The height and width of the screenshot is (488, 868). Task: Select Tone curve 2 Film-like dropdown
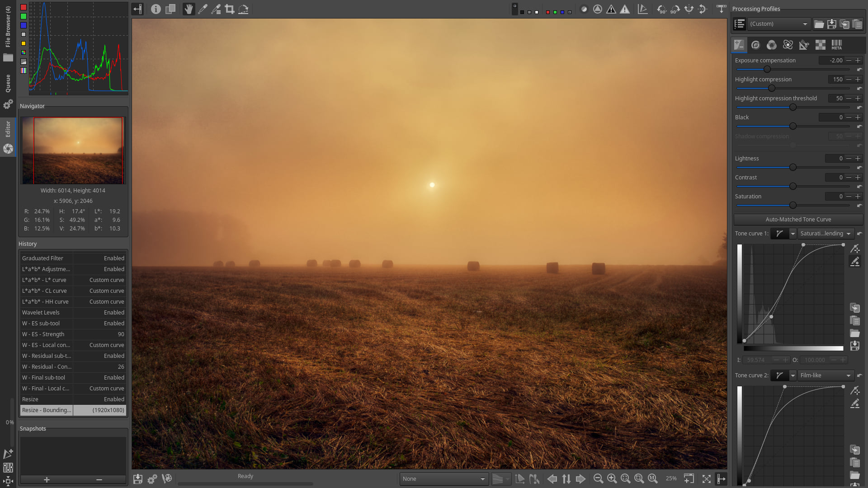tap(825, 375)
